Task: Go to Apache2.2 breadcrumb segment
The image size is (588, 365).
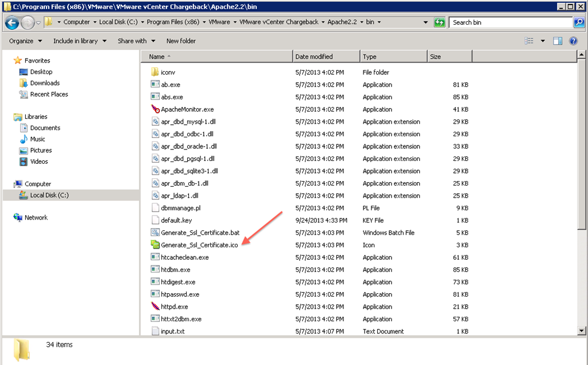Action: coord(342,22)
